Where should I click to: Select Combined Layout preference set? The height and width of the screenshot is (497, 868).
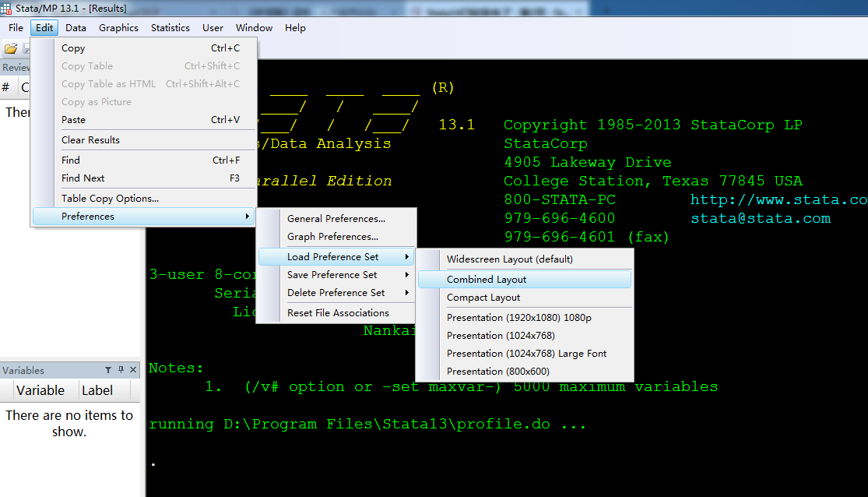coord(487,280)
